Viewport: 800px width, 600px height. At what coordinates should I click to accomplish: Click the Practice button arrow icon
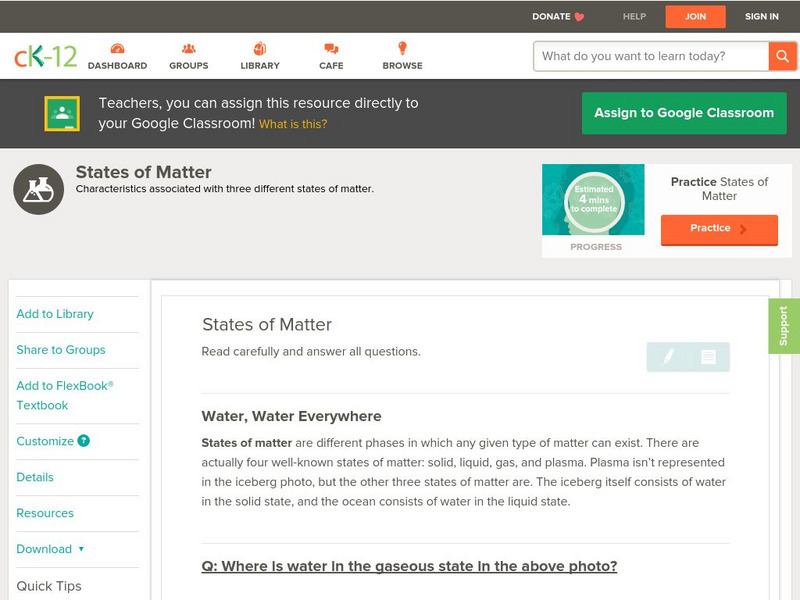coord(743,229)
